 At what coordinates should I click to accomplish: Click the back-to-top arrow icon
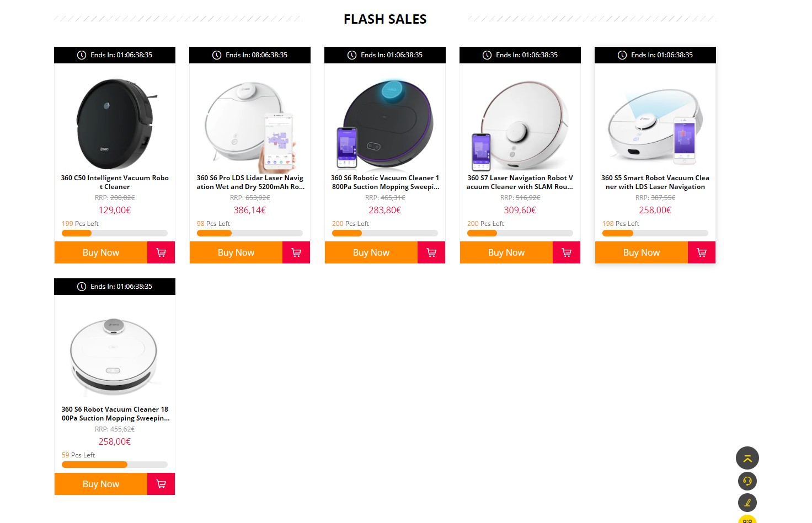747,458
